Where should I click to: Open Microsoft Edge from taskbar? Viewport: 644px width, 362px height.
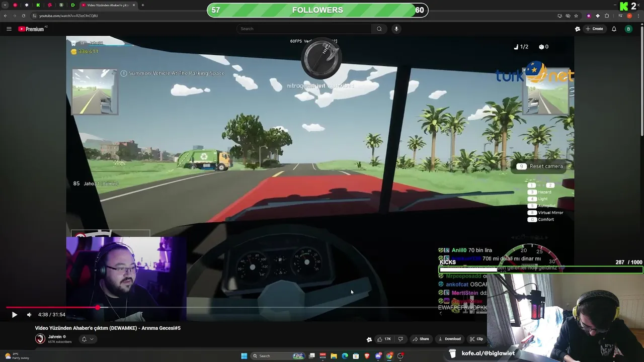click(345, 356)
